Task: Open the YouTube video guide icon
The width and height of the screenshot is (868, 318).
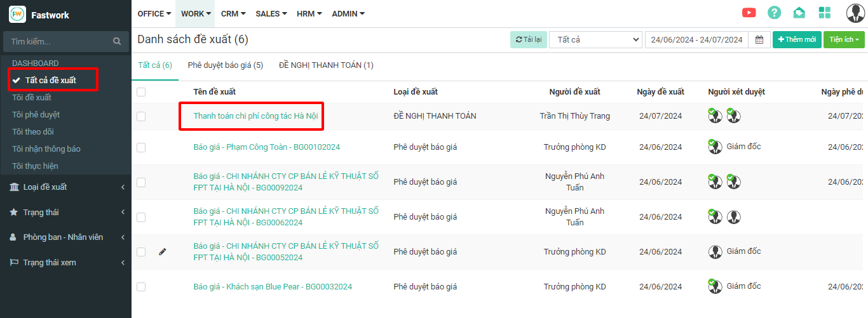Action: (749, 13)
